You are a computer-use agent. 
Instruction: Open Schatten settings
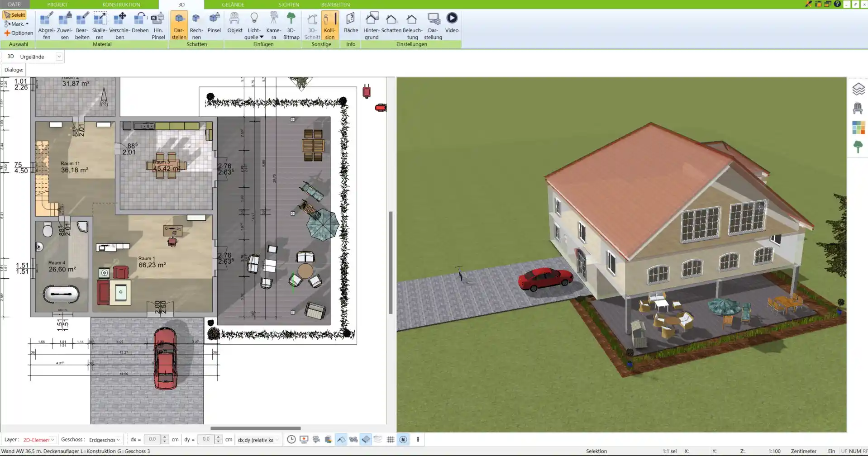click(x=391, y=23)
